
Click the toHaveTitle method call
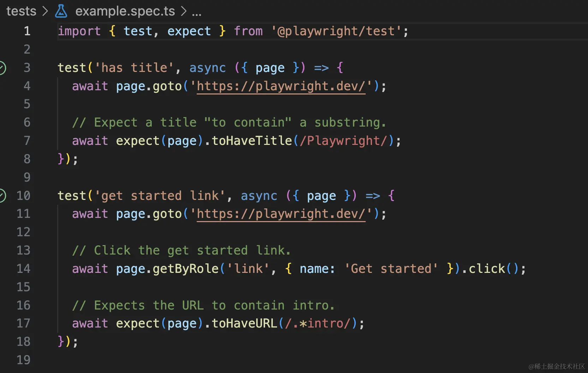(x=252, y=141)
